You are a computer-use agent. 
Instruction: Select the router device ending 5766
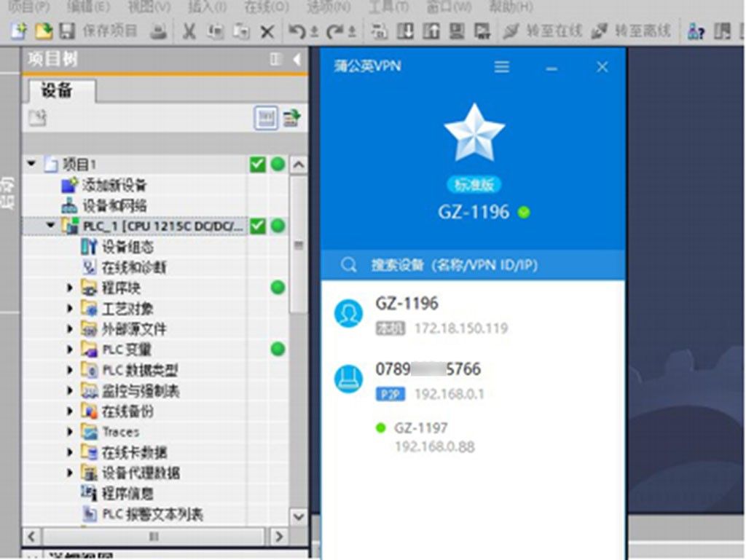[473, 380]
